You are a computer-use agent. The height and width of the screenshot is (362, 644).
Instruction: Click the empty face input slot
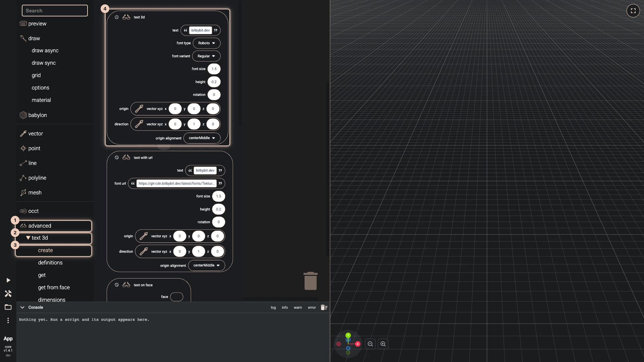(x=177, y=297)
